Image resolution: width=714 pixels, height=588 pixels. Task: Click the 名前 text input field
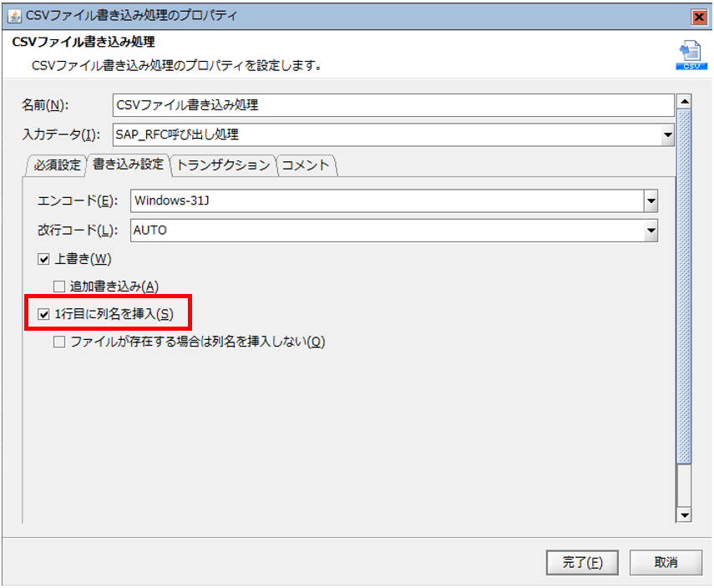(392, 104)
